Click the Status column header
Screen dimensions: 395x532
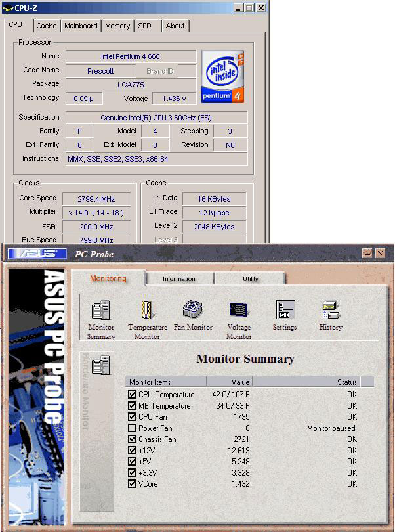tap(307, 382)
